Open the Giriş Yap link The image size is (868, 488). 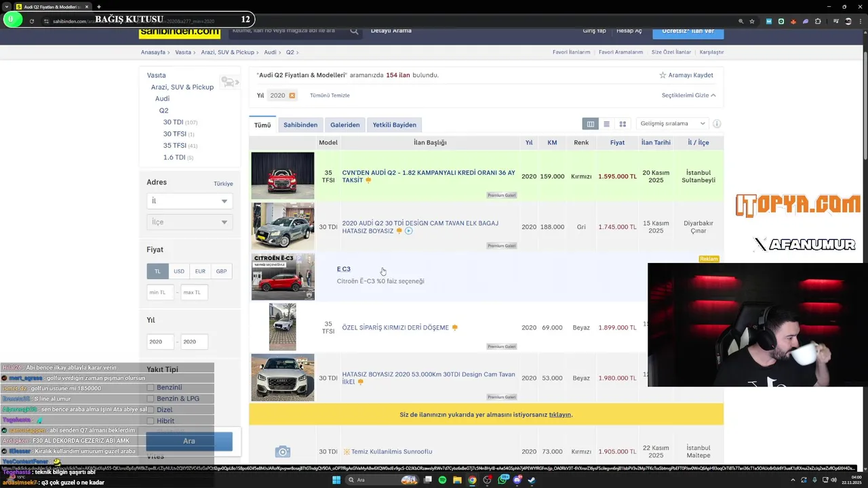(x=594, y=31)
